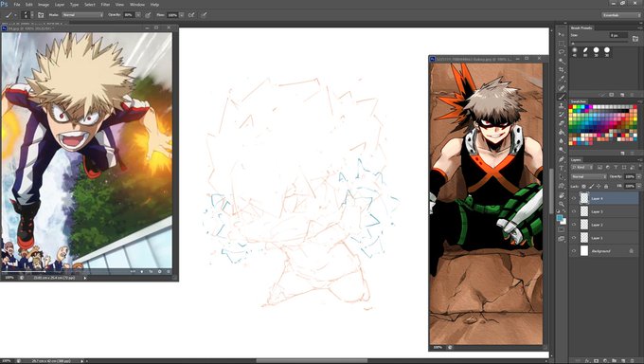Open the Edit menu
The image size is (644, 364).
point(29,5)
